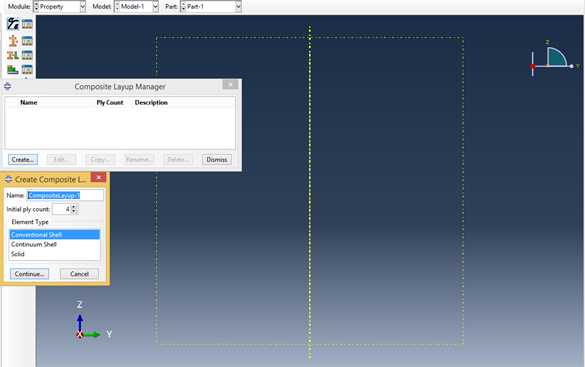The height and width of the screenshot is (367, 585).
Task: Close the Create Composite Layup dialog
Action: [98, 178]
